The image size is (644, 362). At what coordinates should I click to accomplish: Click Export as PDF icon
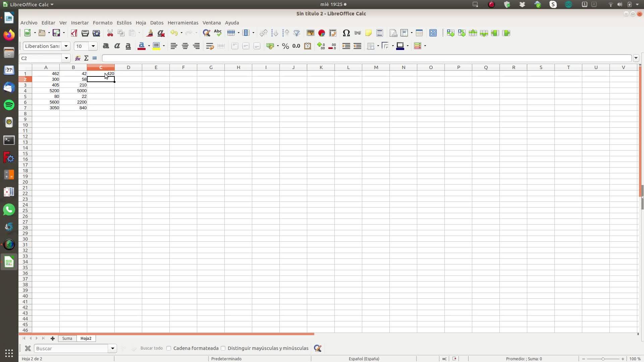click(74, 33)
